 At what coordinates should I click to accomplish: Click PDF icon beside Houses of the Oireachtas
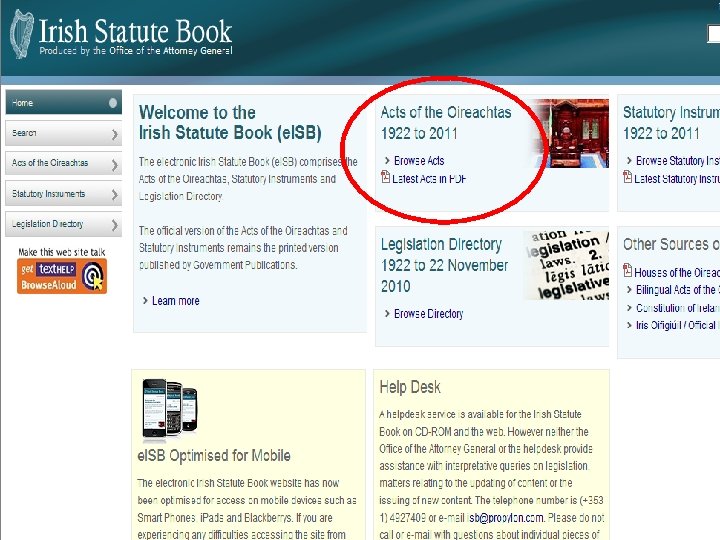[627, 270]
